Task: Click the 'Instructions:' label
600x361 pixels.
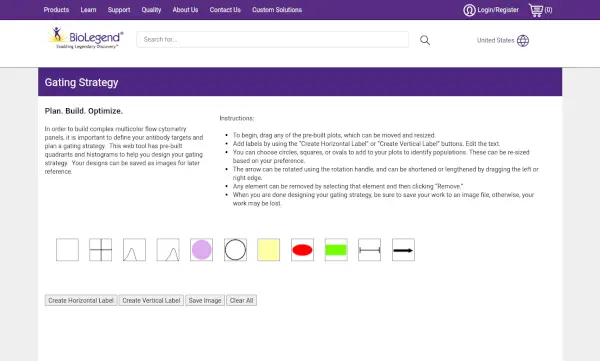Action: 236,118
